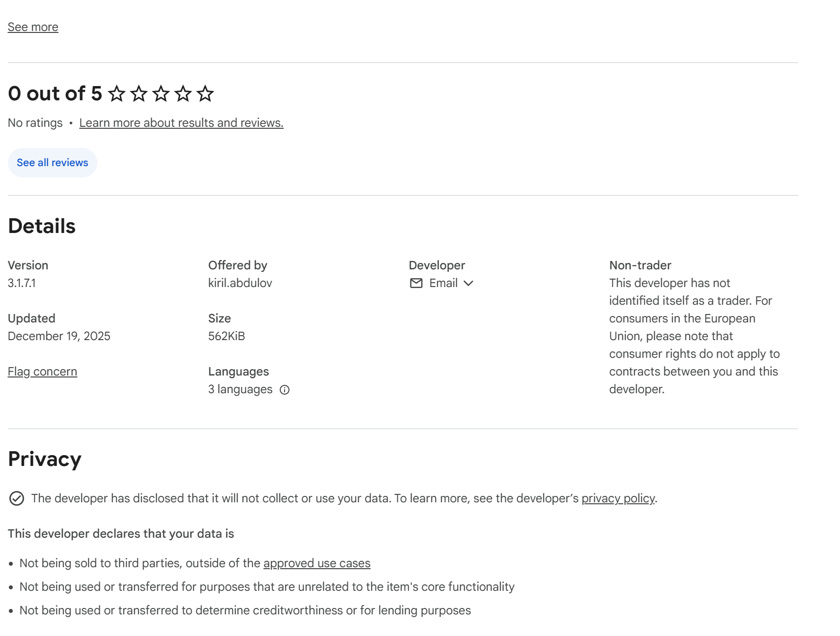
Task: Click the Privacy section heading
Action: 45,459
